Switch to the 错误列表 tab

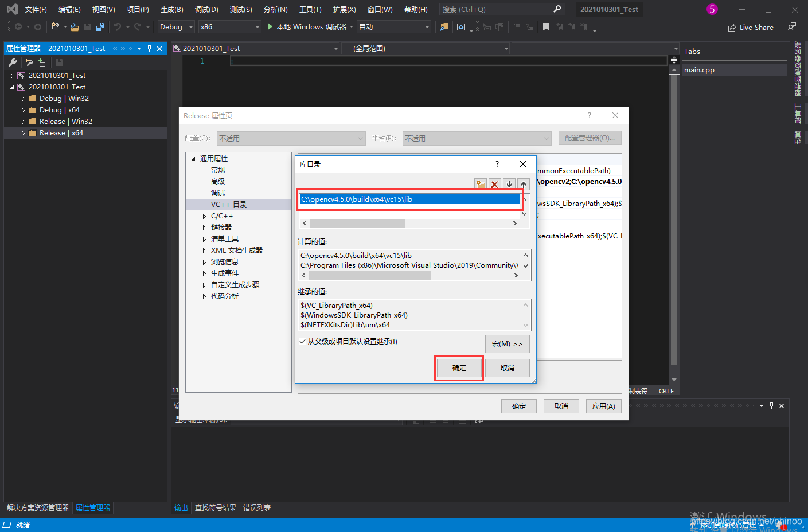click(x=257, y=508)
